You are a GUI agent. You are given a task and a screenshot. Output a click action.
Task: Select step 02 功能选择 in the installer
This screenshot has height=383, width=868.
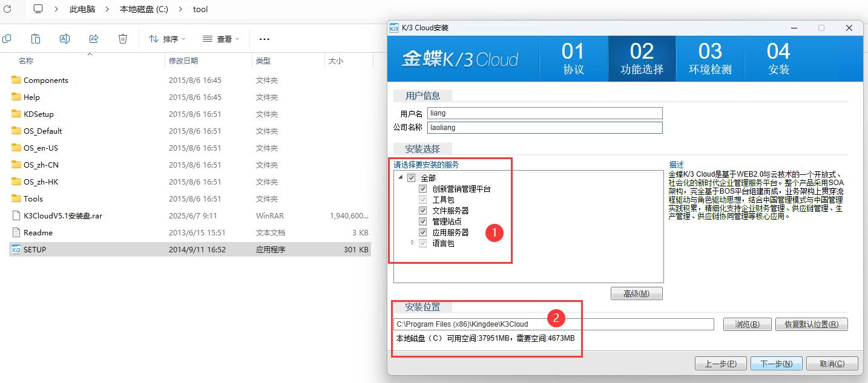click(x=642, y=59)
